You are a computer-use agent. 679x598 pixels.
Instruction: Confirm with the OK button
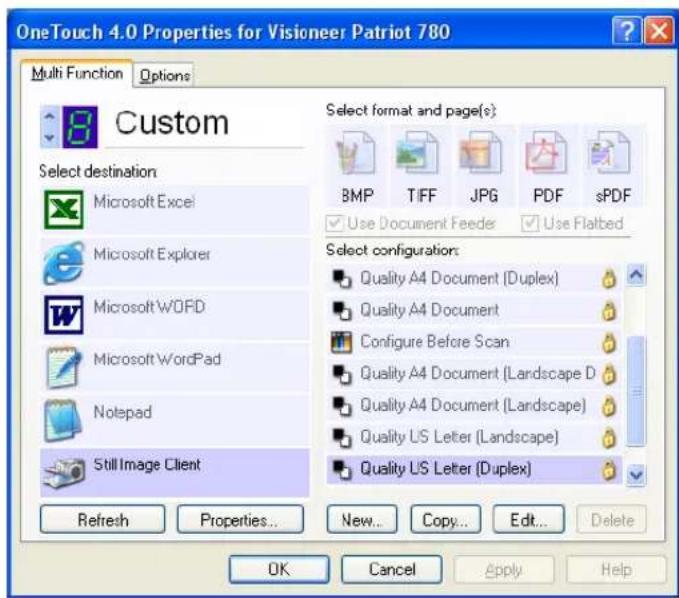point(279,569)
